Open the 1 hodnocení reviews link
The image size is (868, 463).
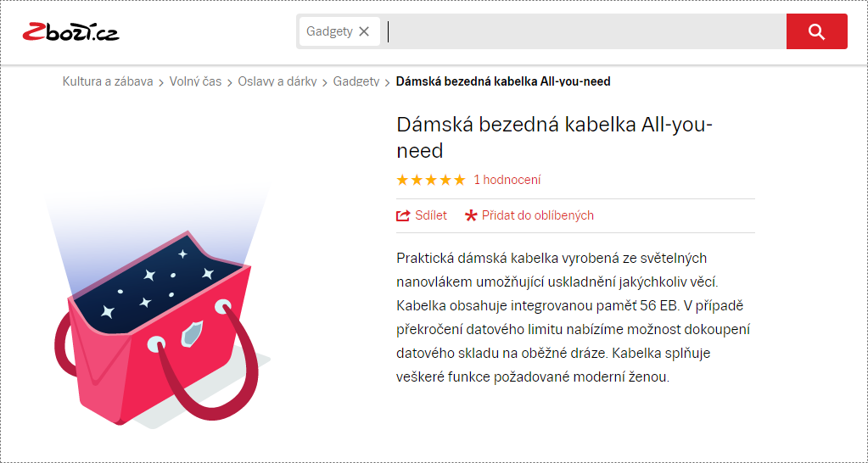(507, 180)
